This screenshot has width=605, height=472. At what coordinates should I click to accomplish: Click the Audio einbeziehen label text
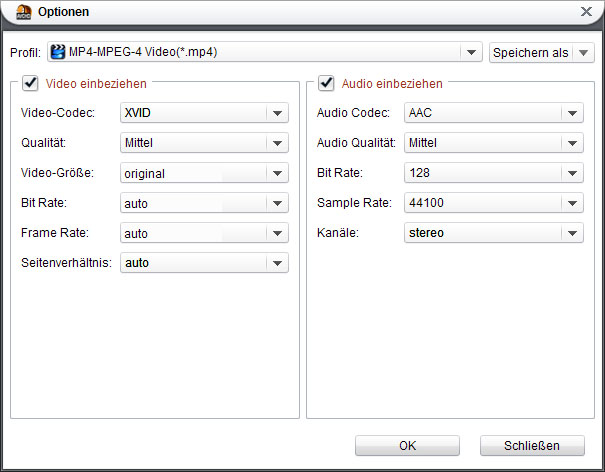[392, 84]
